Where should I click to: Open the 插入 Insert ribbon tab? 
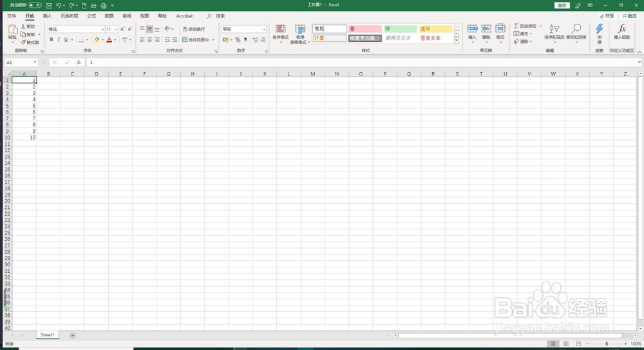(x=47, y=16)
